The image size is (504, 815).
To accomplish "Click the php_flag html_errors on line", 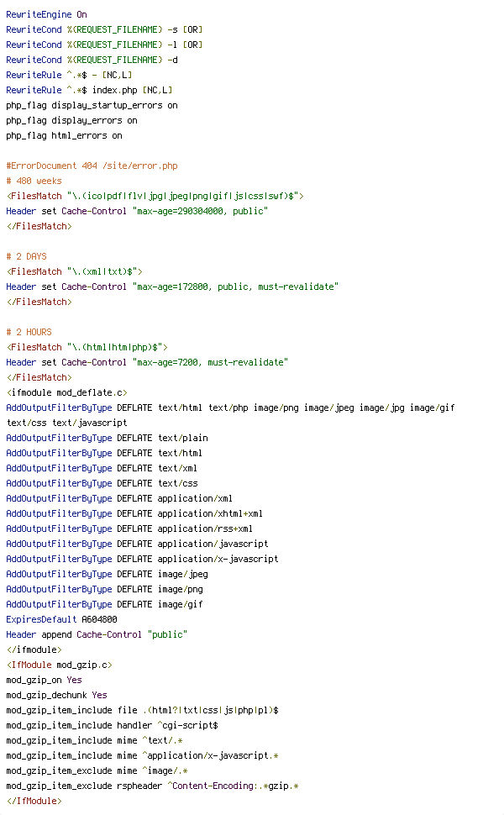I will (x=64, y=135).
